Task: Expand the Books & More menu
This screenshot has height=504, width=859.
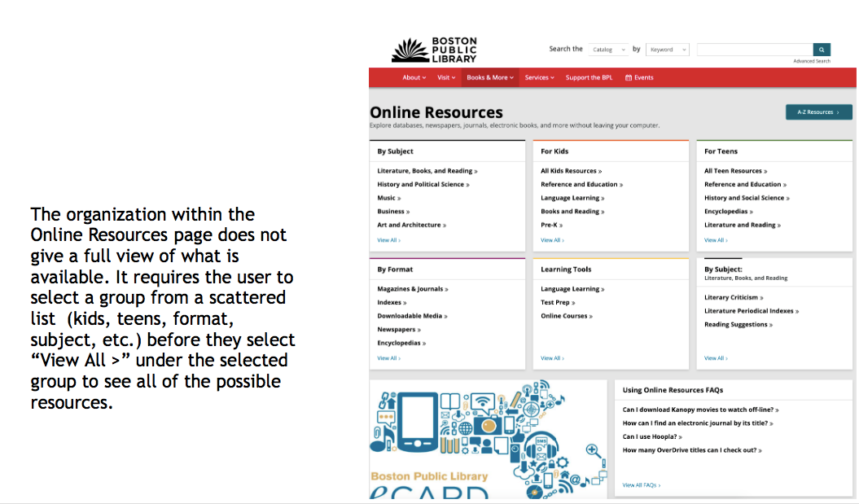Action: point(490,78)
